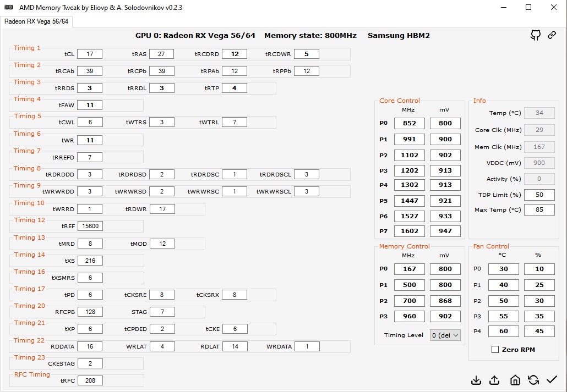
Task: Select the tRCDRD input box
Action: point(235,54)
